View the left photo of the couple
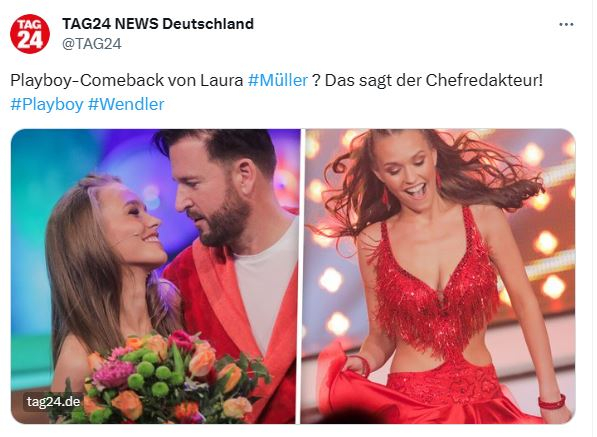597x437 pixels. tap(153, 276)
